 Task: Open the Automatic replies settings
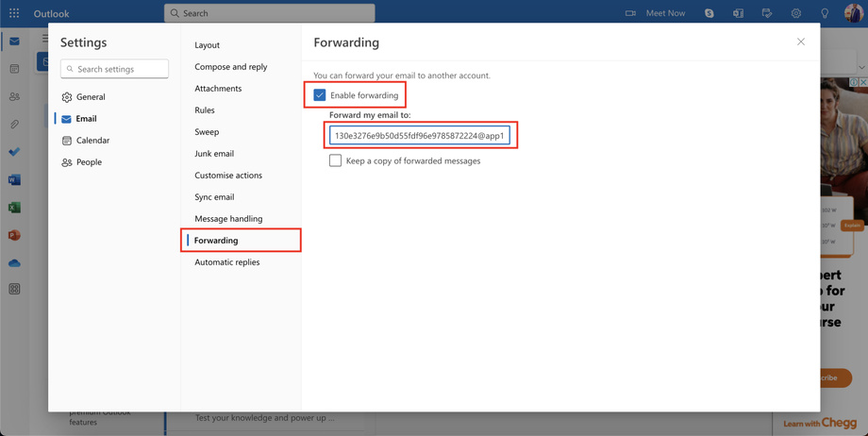(226, 262)
